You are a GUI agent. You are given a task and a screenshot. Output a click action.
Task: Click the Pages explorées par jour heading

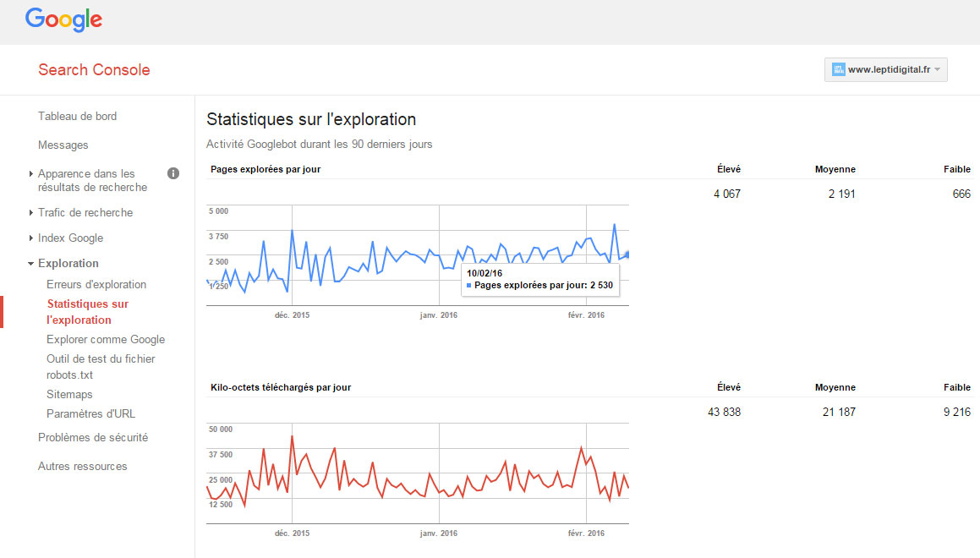coord(266,169)
